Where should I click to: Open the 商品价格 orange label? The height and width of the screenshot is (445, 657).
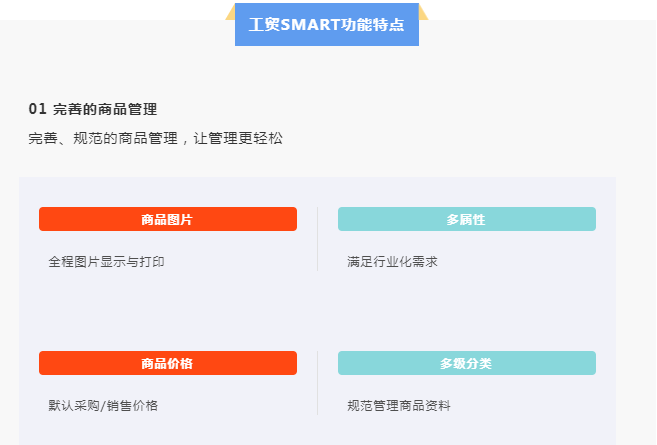click(x=168, y=363)
